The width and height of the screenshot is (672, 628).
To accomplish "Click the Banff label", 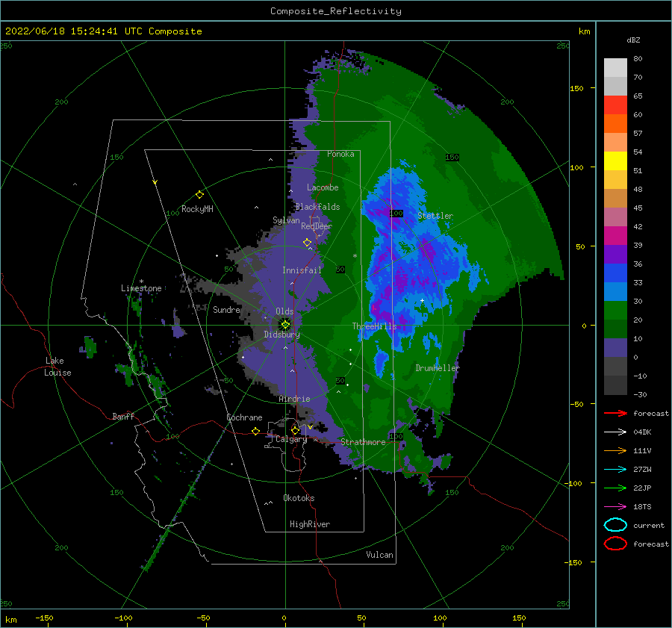I will coord(123,416).
